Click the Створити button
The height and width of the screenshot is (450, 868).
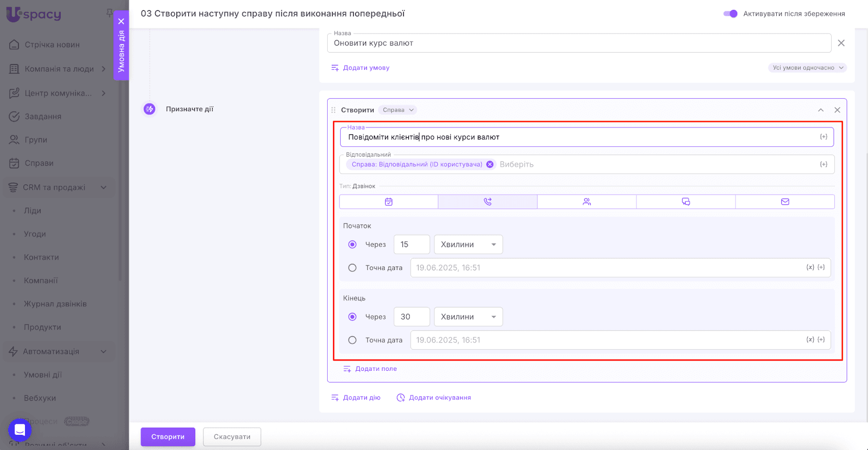168,437
